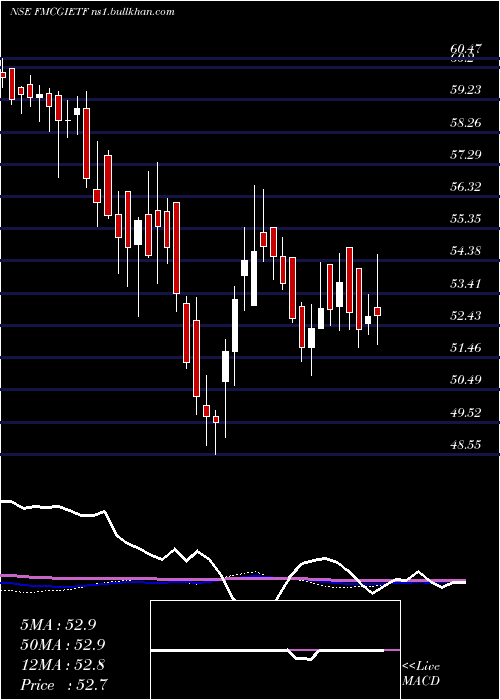Click the 51.46 price axis label

(x=466, y=348)
